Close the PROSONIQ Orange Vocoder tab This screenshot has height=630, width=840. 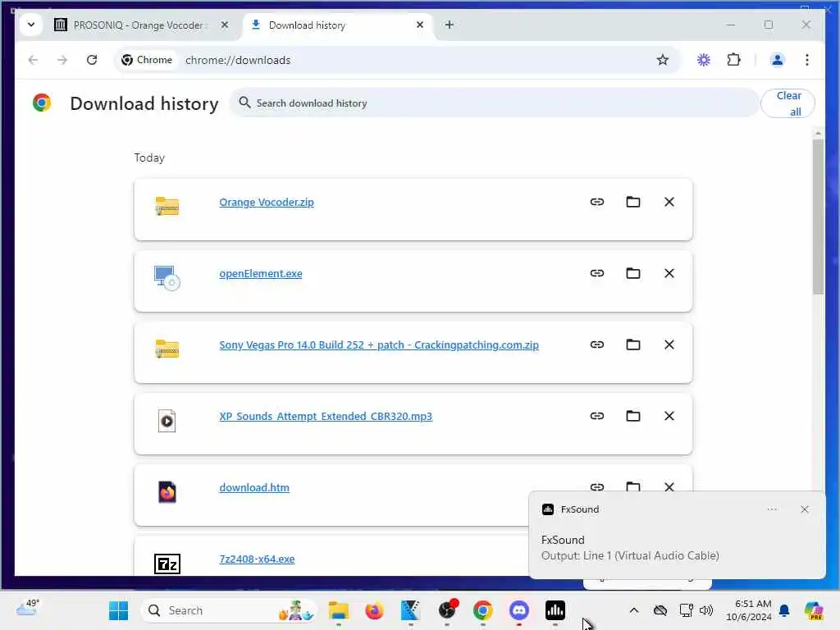(x=225, y=25)
